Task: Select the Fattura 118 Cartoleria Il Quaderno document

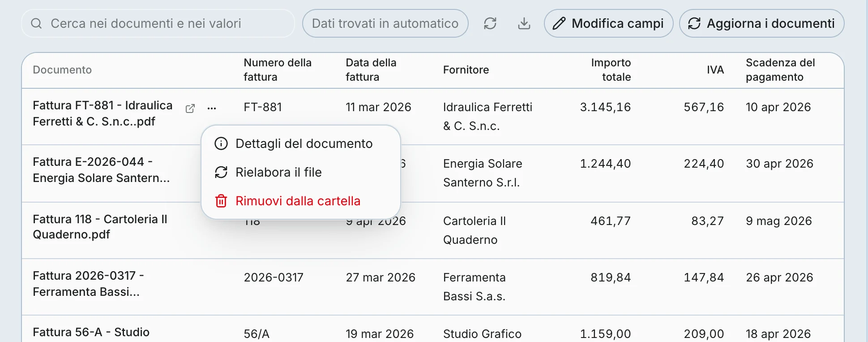Action: 100,227
